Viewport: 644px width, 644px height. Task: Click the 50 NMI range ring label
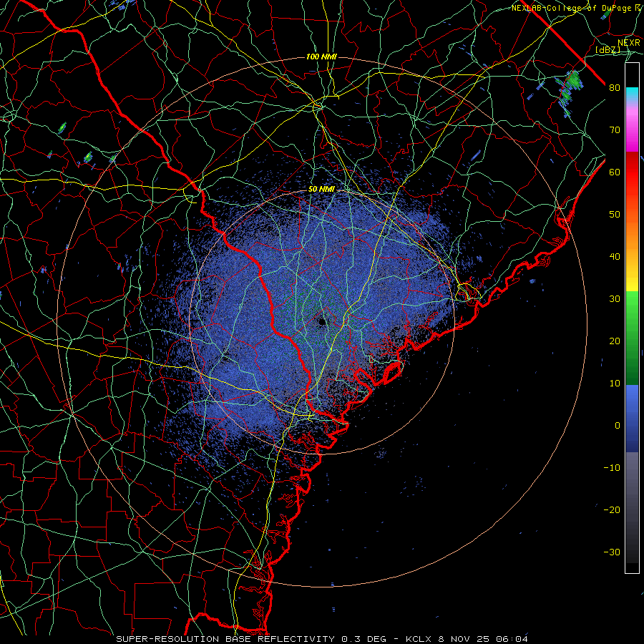(321, 189)
